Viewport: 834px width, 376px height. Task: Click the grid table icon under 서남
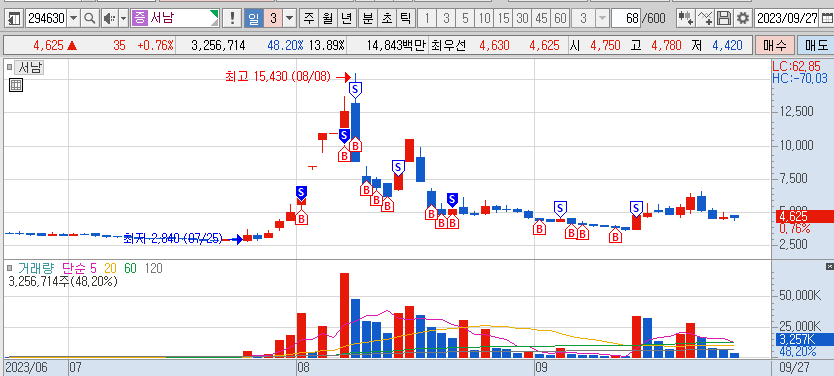point(15,85)
